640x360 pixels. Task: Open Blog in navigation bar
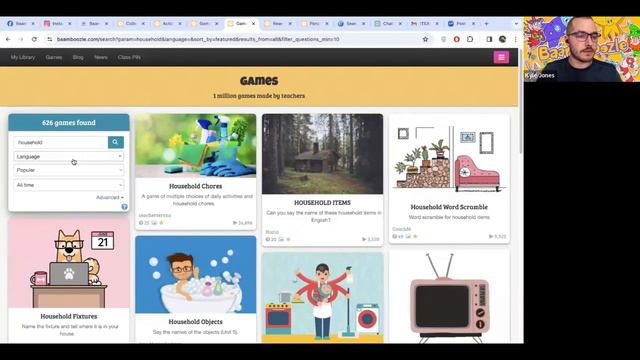[x=78, y=57]
